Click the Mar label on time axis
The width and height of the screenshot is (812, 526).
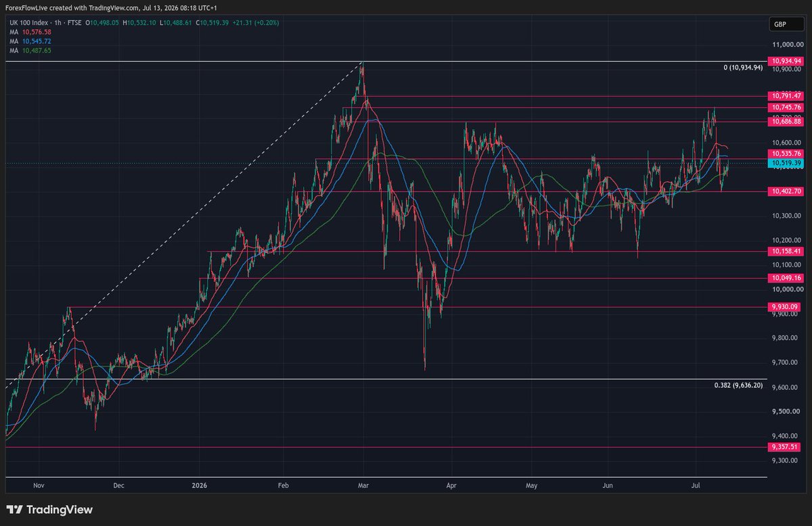(363, 485)
